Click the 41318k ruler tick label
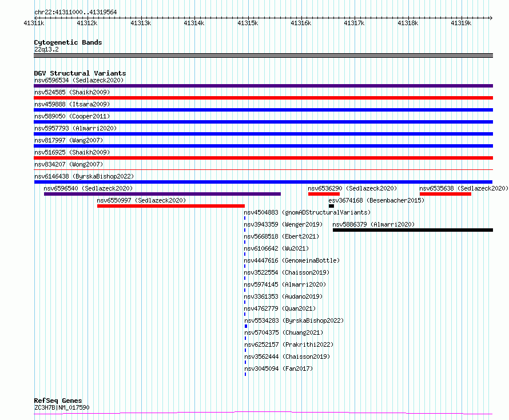The width and height of the screenshot is (509, 420). (408, 23)
